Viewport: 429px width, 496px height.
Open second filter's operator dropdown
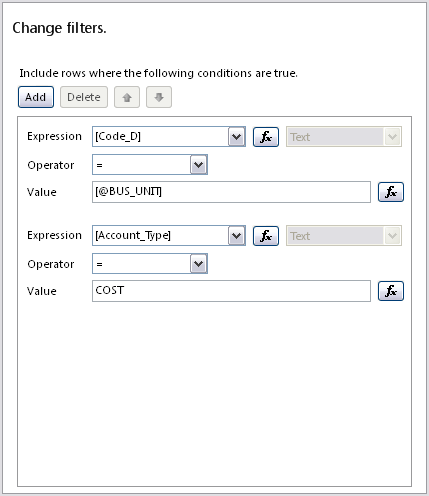199,264
